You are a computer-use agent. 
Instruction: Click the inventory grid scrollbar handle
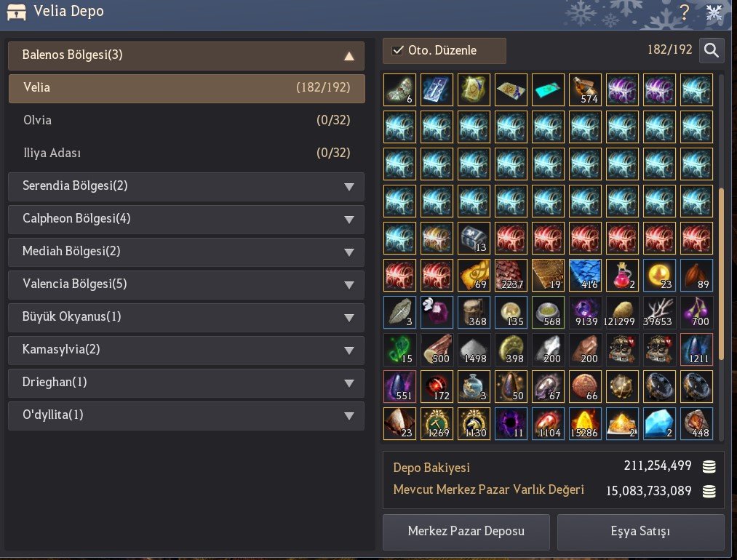tap(721, 274)
